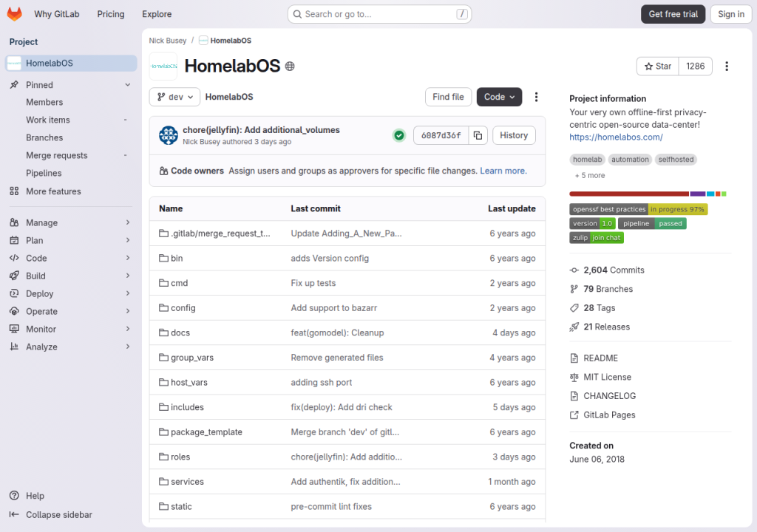The width and height of the screenshot is (757, 532).
Task: Expand the Build menu
Action: [71, 276]
